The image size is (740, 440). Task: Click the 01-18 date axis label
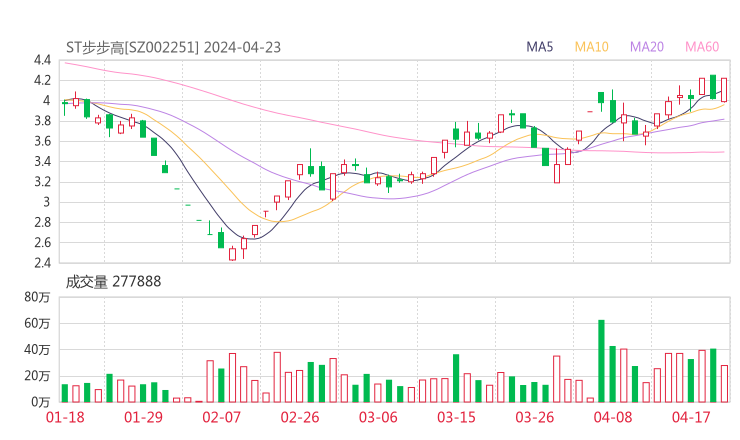tap(65, 417)
